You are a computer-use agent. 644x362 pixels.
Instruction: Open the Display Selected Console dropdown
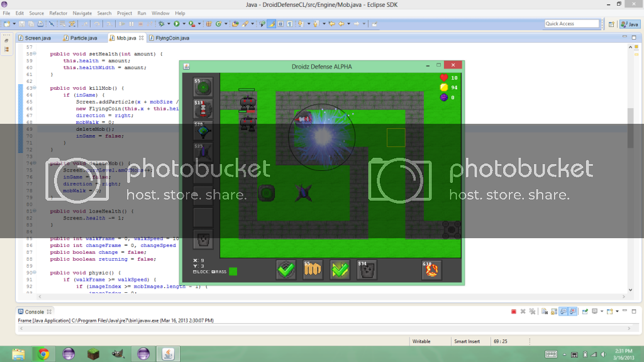point(602,312)
